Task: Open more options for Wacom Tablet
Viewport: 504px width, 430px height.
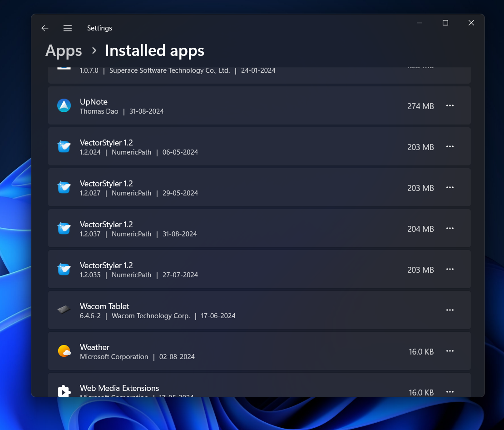Action: pyautogui.click(x=450, y=310)
